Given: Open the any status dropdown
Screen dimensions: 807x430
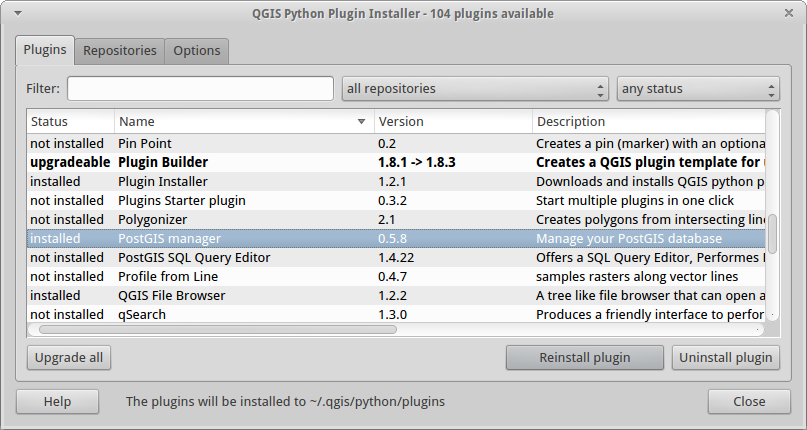Looking at the screenshot, I should coord(698,89).
